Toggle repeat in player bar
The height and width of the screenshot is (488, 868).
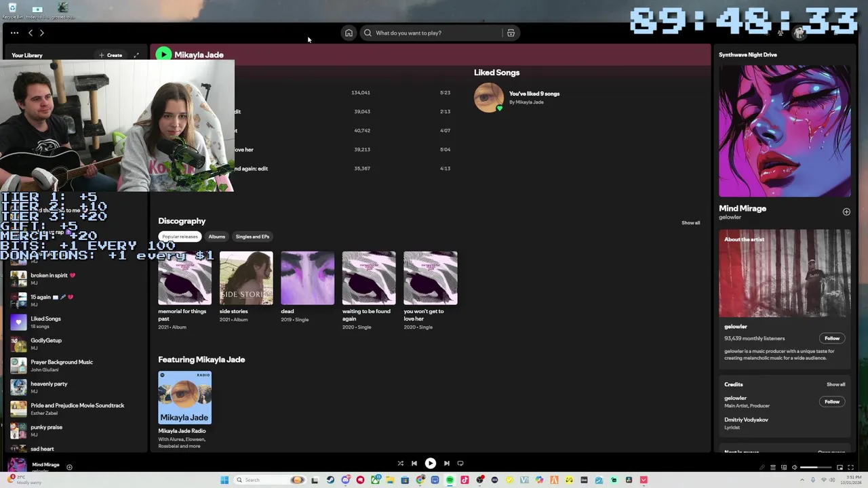click(460, 464)
